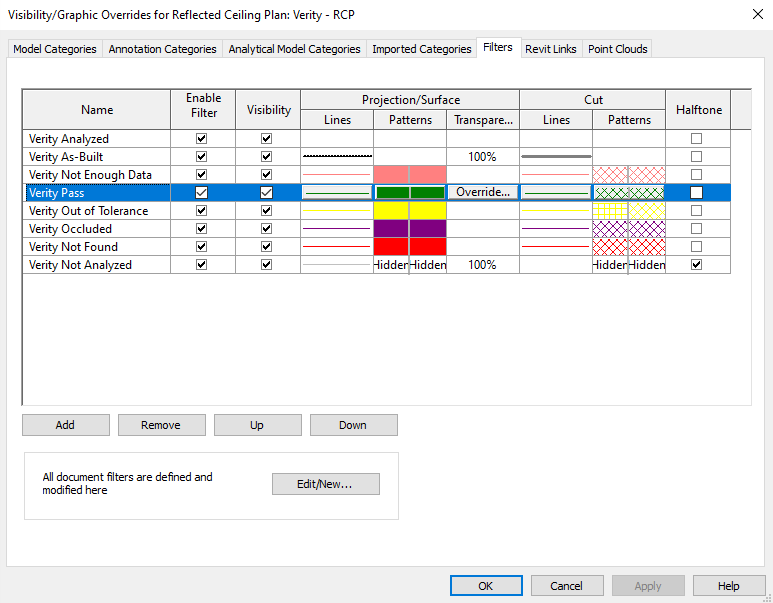
Task: Click the green cut pattern crosshatch for Verity Pass
Action: click(629, 193)
